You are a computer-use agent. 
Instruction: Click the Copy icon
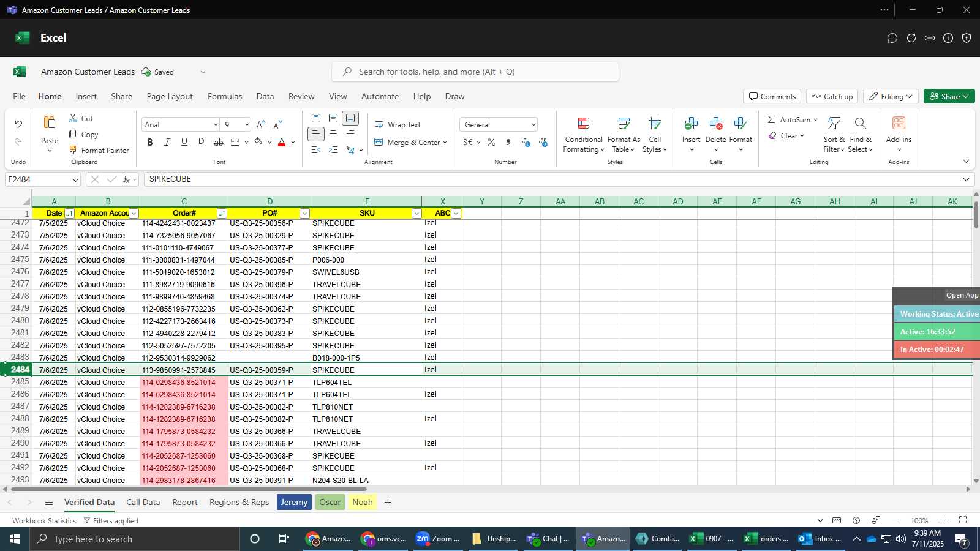coord(73,134)
